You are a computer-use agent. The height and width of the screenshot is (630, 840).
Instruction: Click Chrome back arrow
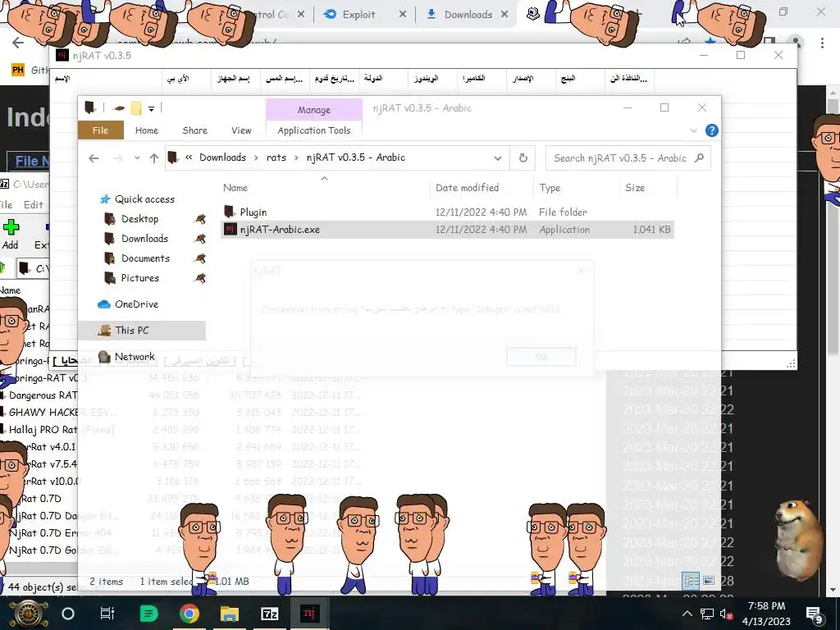point(18,43)
